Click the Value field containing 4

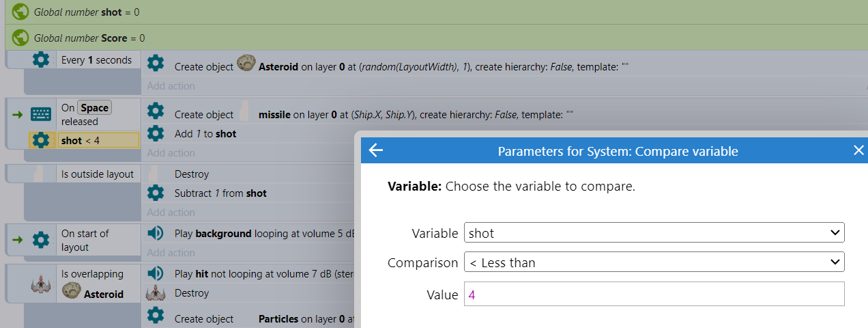[654, 295]
